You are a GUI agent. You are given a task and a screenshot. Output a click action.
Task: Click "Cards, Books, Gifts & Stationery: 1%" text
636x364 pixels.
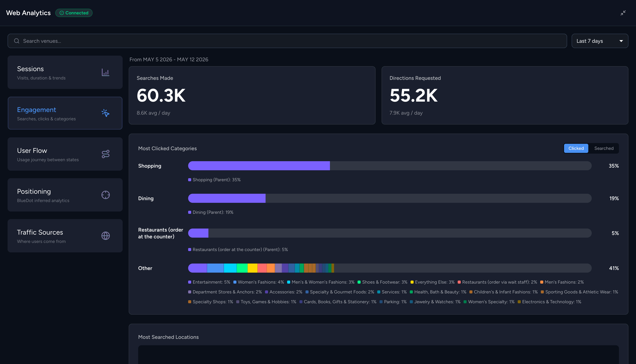(340, 302)
